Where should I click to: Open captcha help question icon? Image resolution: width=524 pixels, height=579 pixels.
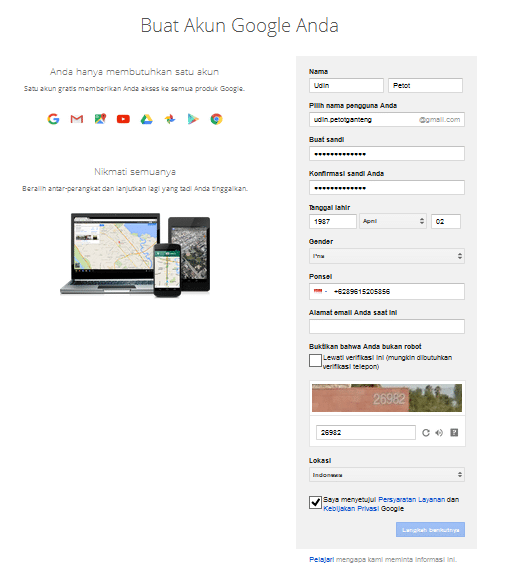click(454, 432)
